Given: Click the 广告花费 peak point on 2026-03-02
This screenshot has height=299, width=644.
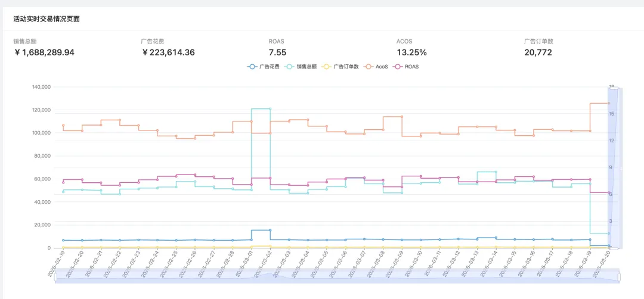Looking at the screenshot, I should pyautogui.click(x=270, y=230).
